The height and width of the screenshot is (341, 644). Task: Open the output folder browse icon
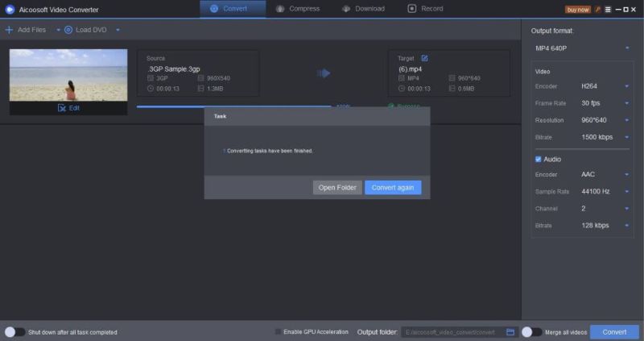(510, 332)
